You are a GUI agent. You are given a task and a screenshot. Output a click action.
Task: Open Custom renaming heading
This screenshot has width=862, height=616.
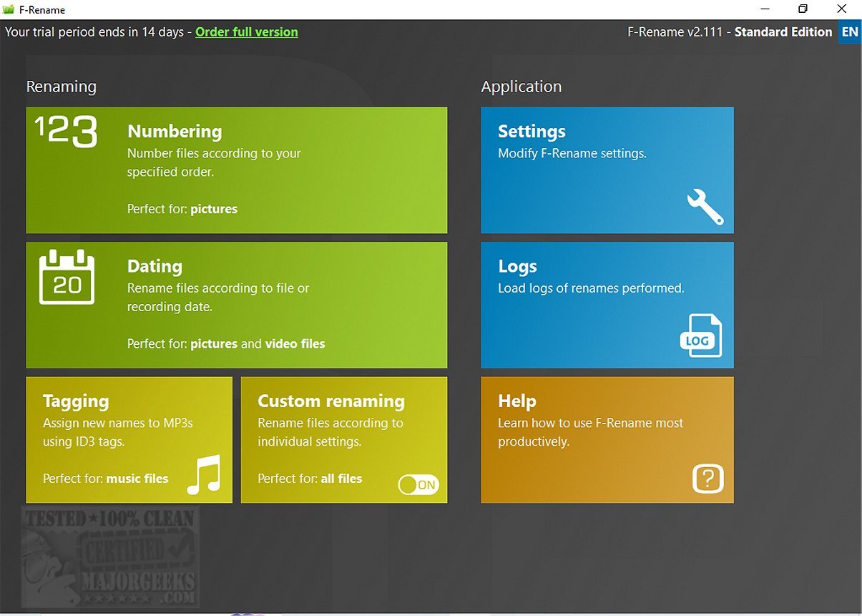point(330,401)
